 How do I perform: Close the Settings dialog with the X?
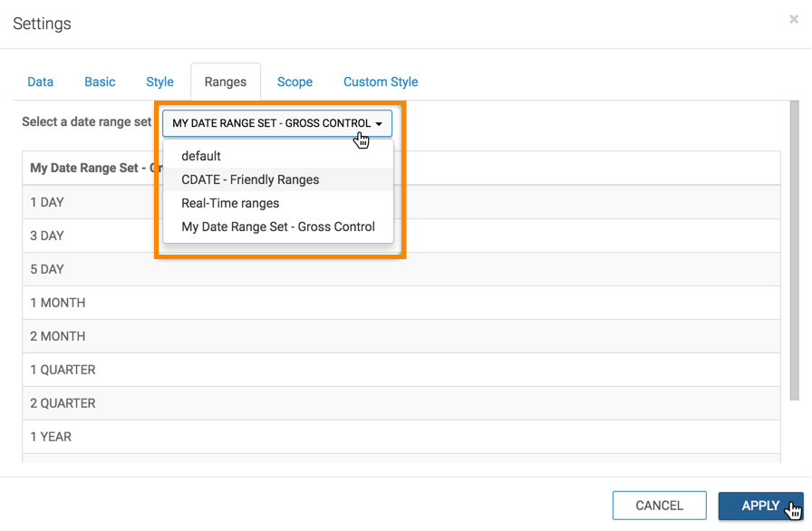[794, 19]
